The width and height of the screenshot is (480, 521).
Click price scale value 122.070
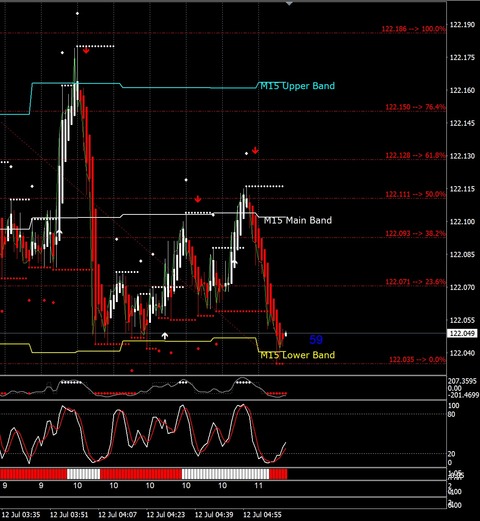click(x=462, y=287)
